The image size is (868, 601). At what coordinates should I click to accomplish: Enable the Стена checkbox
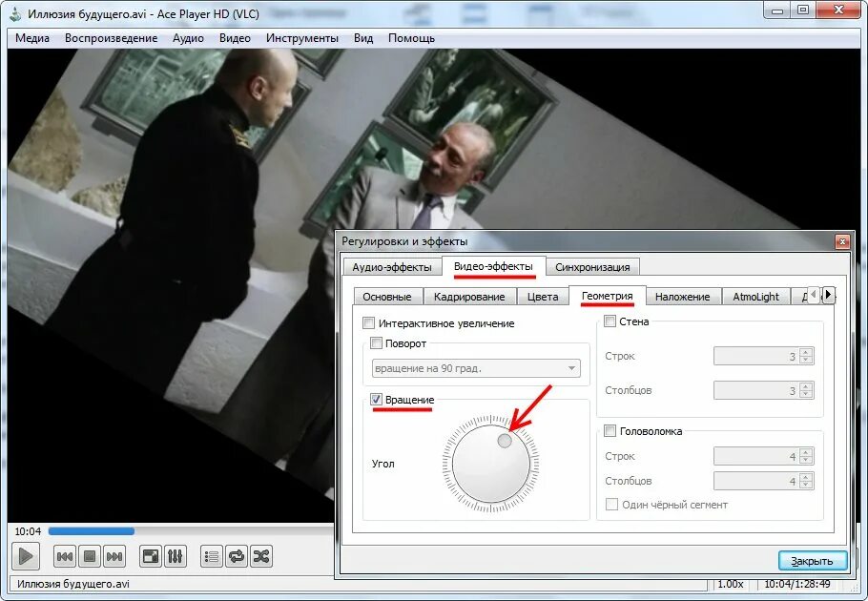point(610,321)
